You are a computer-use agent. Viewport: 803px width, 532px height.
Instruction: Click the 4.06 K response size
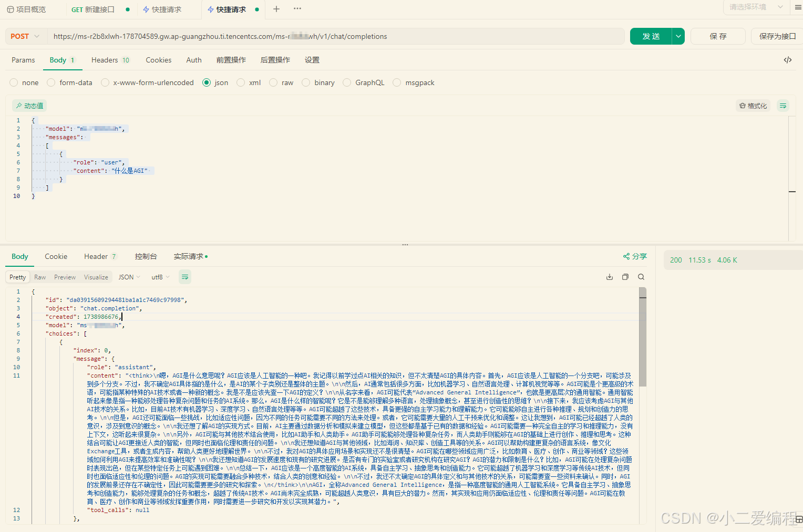pyautogui.click(x=727, y=260)
